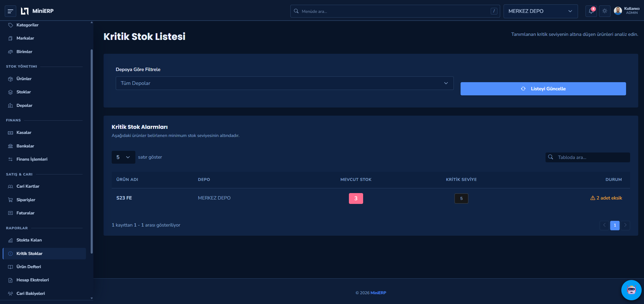
Task: Click the MiniERP logo icon
Action: (x=25, y=11)
